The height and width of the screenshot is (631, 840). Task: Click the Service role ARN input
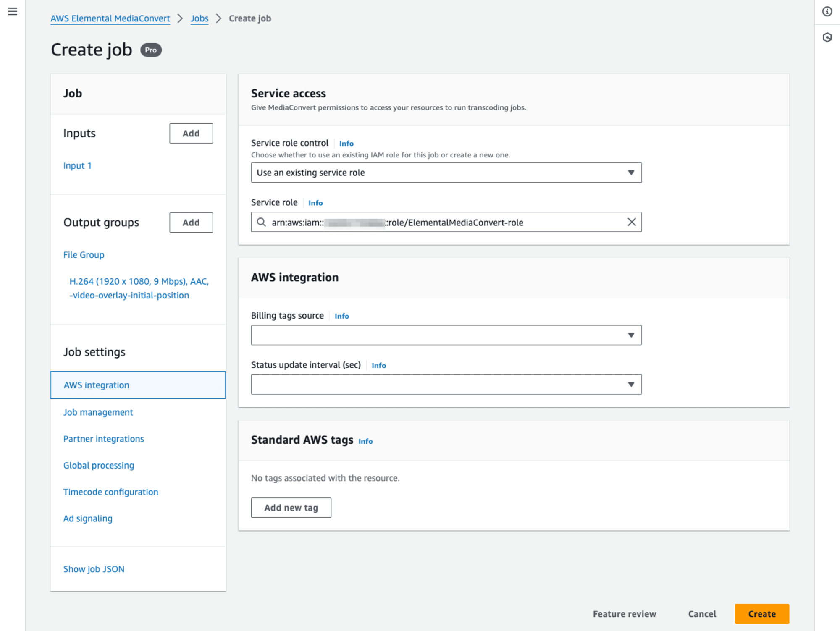point(446,222)
